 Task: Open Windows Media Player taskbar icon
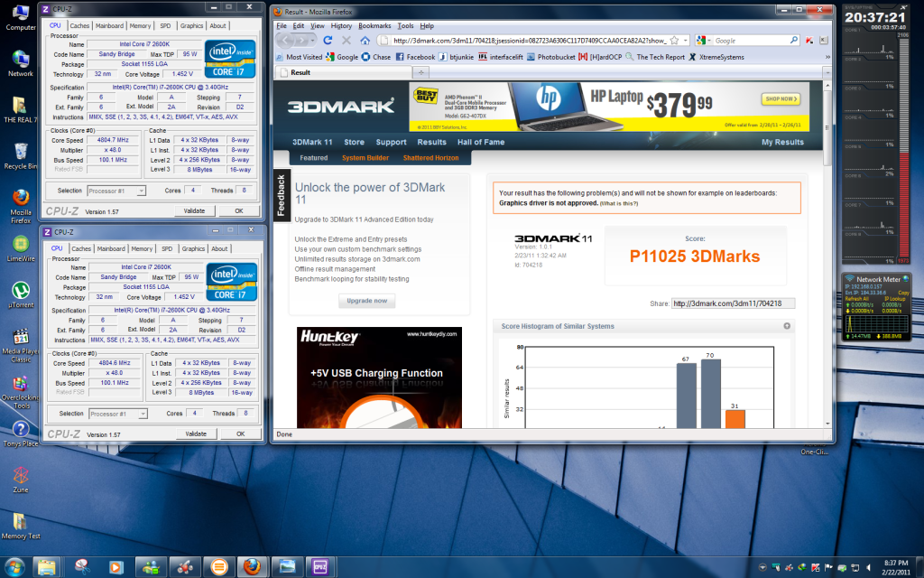coord(115,567)
